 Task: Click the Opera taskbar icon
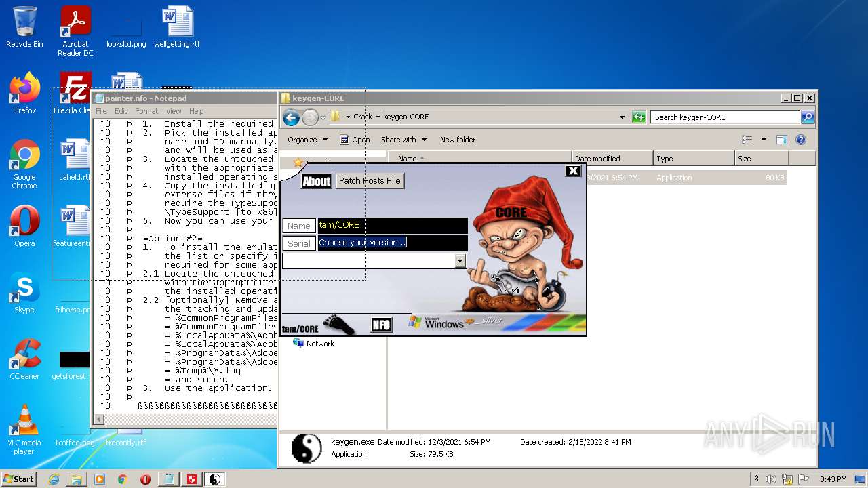tap(146, 479)
